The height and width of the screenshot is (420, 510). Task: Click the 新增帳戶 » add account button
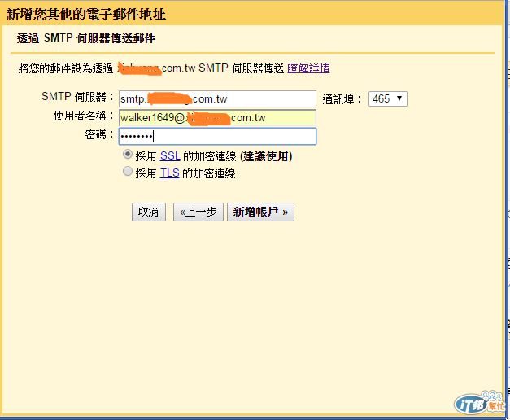pyautogui.click(x=260, y=212)
